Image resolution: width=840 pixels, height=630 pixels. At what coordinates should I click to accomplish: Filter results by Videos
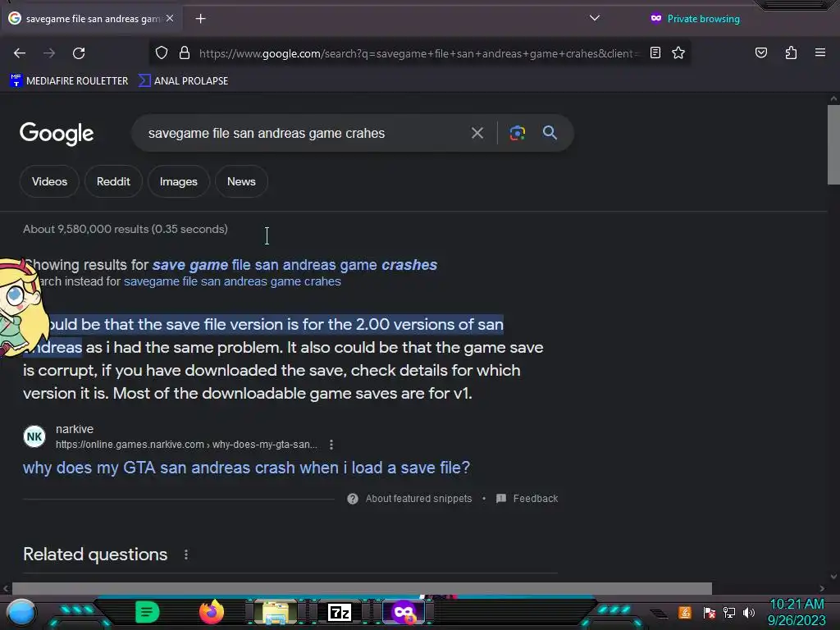click(49, 181)
